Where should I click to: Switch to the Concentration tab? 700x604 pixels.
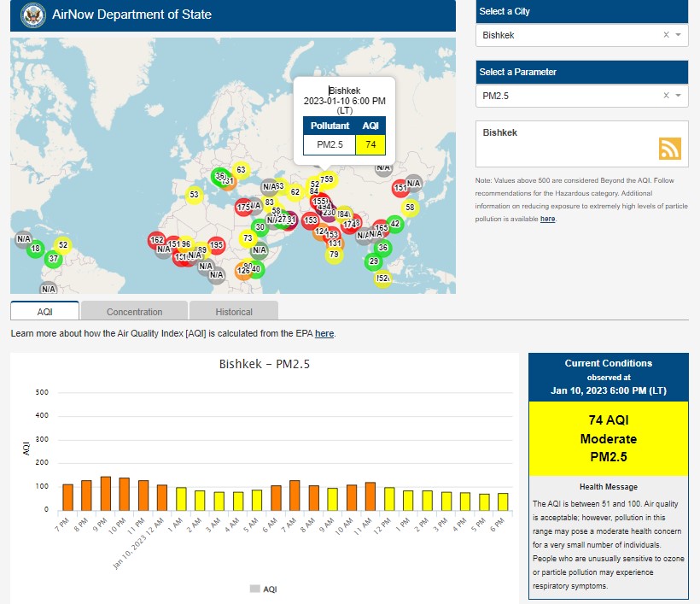click(134, 311)
